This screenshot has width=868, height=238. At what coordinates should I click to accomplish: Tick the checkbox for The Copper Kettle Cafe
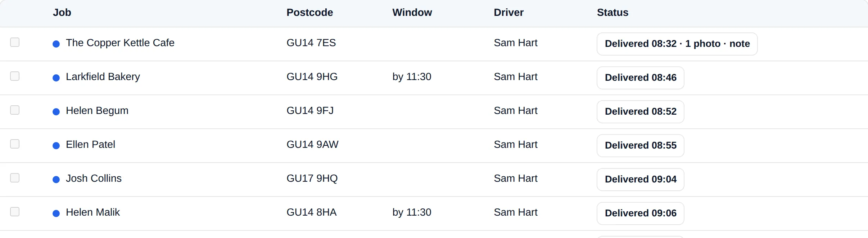tap(15, 42)
